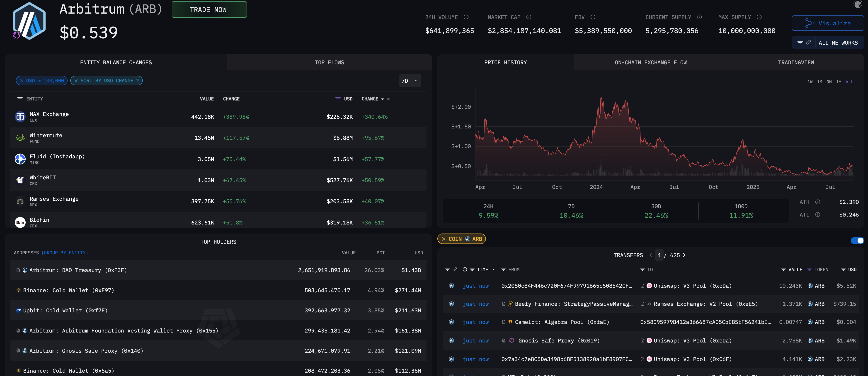Click the link icon in transfers header
Image resolution: width=868 pixels, height=376 pixels.
click(455, 269)
